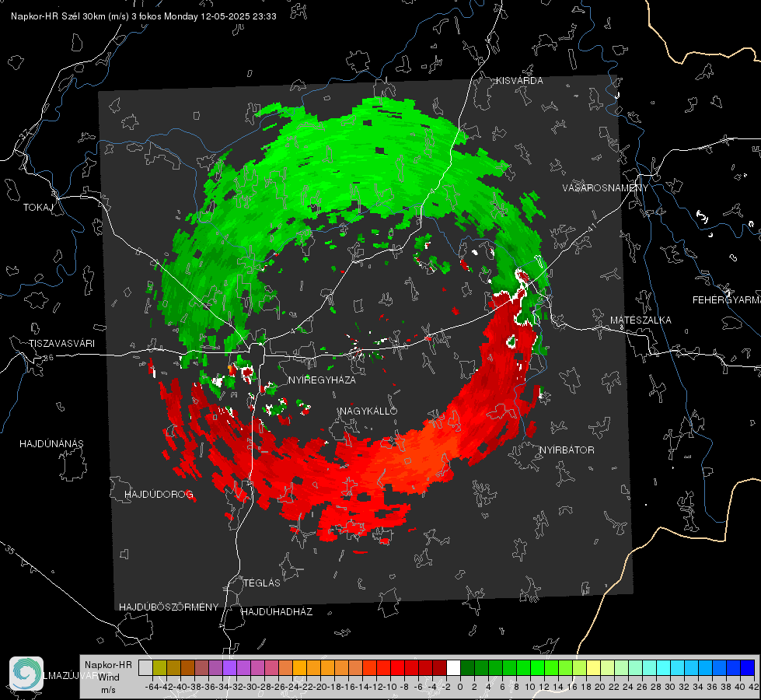Screen dimensions: 761x700
Task: Click road number 37 marker at upper left
Action: pyautogui.click(x=24, y=134)
